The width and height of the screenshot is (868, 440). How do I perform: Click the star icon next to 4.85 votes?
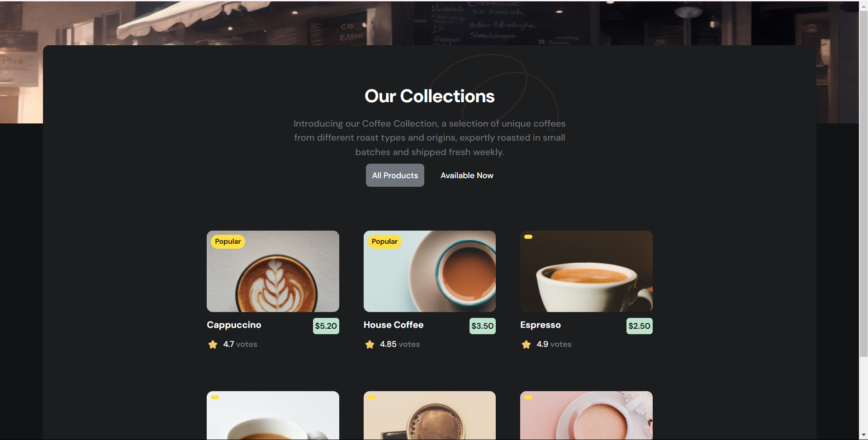click(370, 345)
